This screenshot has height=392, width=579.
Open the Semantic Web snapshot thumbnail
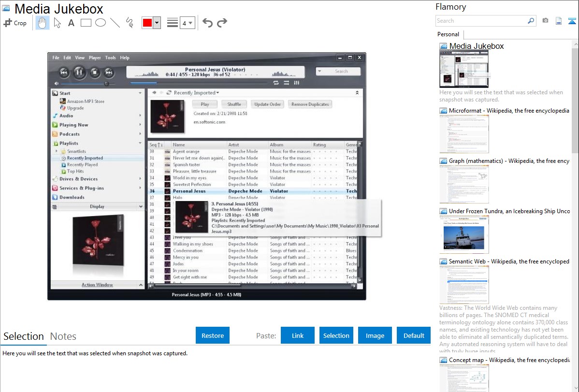click(x=464, y=285)
